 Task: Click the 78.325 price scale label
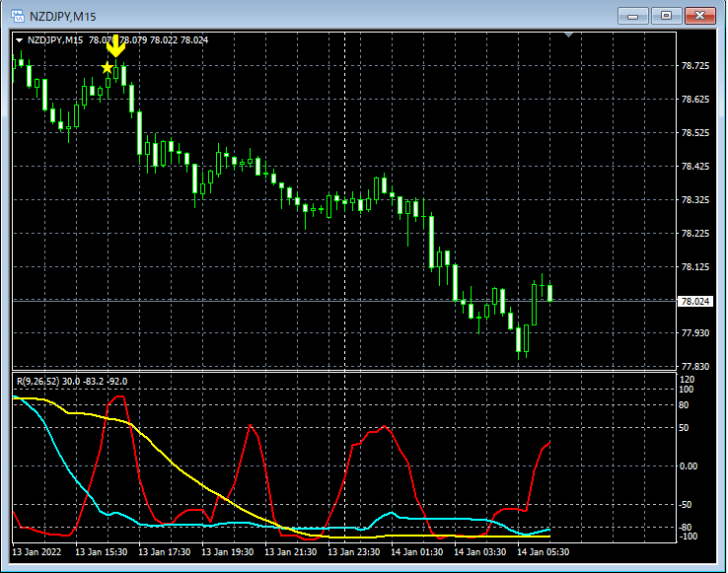coord(695,199)
